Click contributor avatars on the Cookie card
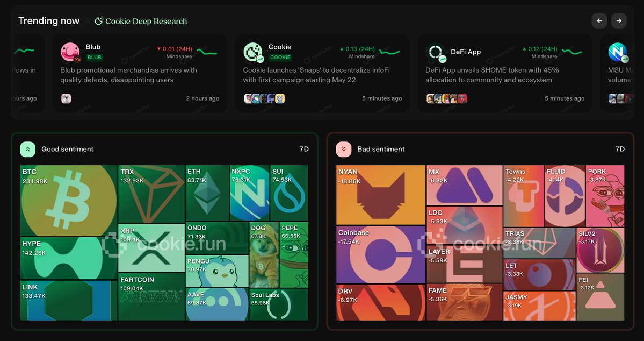This screenshot has height=341, width=644. 264,98
